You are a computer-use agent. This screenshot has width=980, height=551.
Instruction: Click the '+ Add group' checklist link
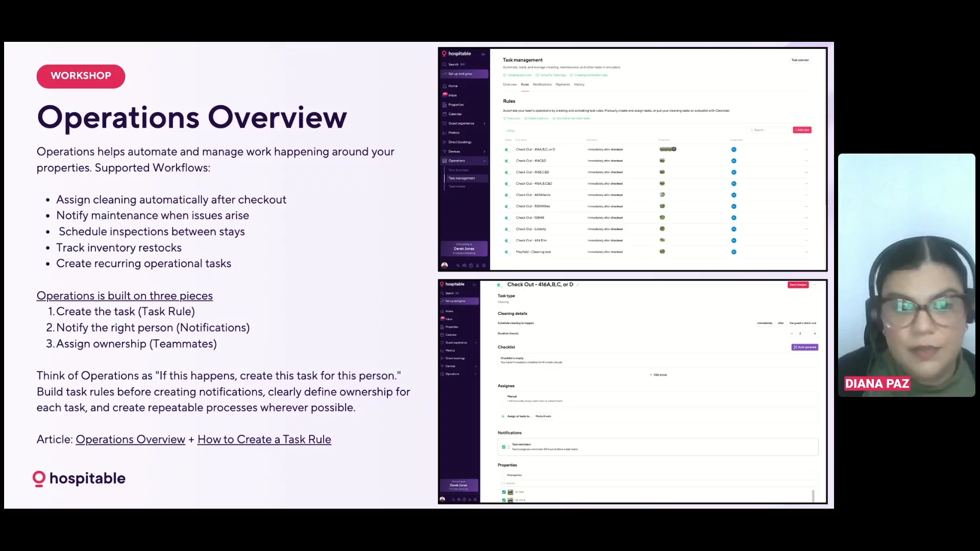tap(658, 375)
